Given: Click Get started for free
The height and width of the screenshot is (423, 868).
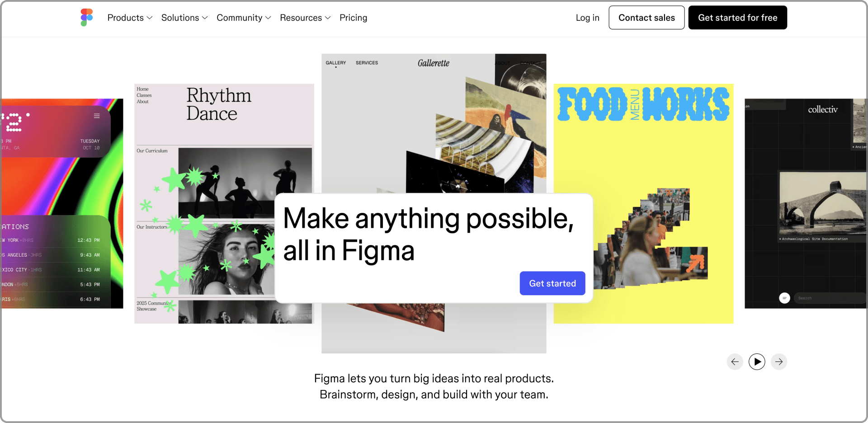Looking at the screenshot, I should pos(737,18).
